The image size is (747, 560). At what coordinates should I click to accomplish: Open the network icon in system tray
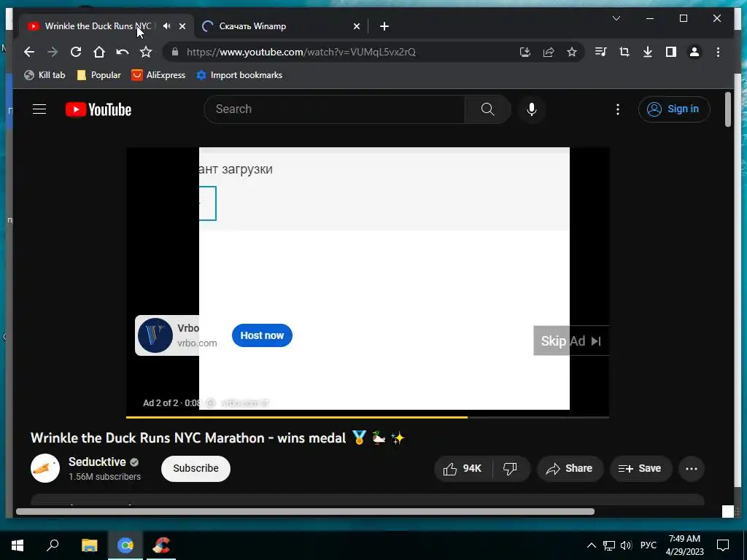[609, 545]
